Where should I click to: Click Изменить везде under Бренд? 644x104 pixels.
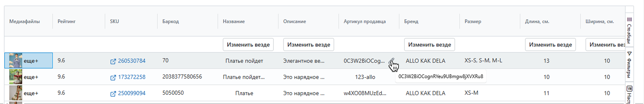[x=429, y=45]
